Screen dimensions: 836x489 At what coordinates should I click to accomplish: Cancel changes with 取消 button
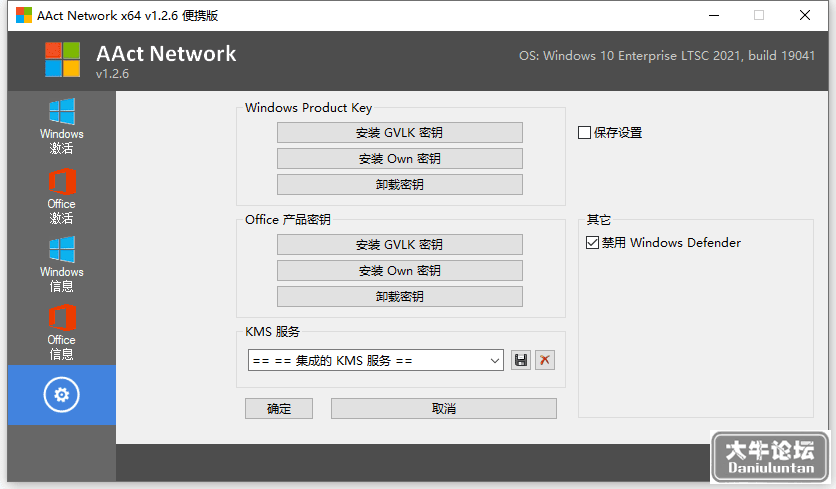point(444,409)
